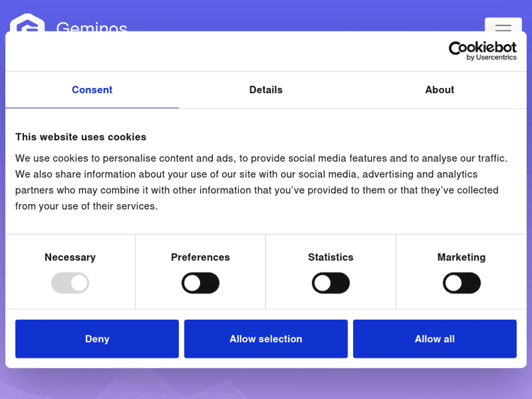Screen dimensions: 532x399
Task: Turn on the Statistics cookies switch
Action: [331, 283]
